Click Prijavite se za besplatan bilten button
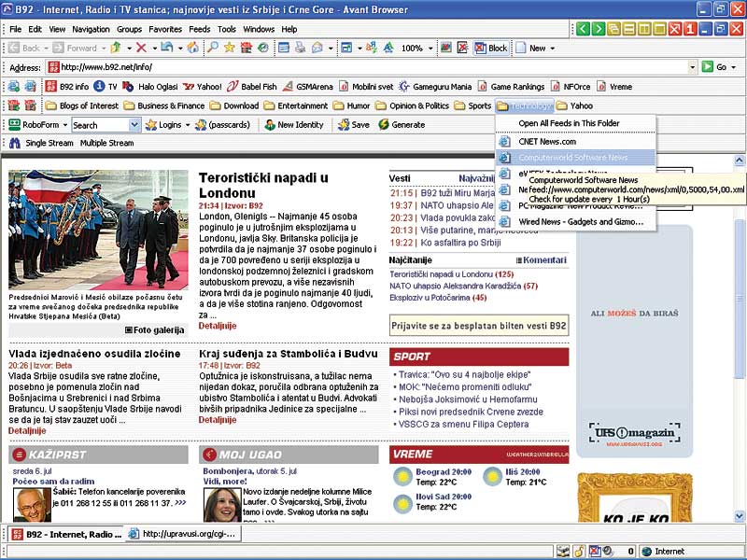747x560 pixels. 479,326
